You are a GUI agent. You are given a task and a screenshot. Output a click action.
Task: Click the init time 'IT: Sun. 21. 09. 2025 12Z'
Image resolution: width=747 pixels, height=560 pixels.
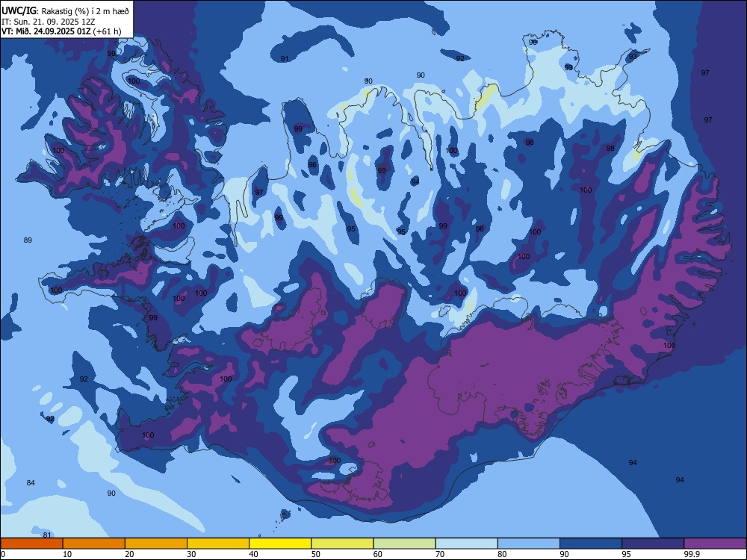click(x=48, y=22)
